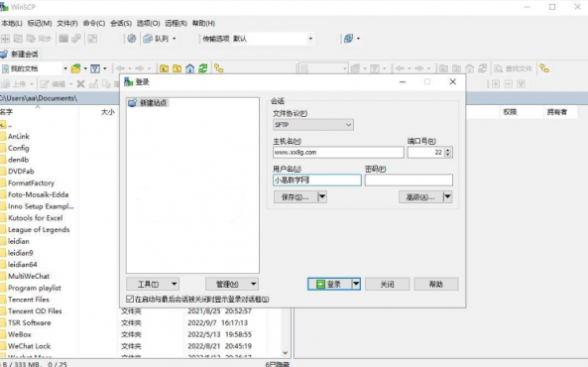Click the 上传 upload toolbar button

coord(14,83)
